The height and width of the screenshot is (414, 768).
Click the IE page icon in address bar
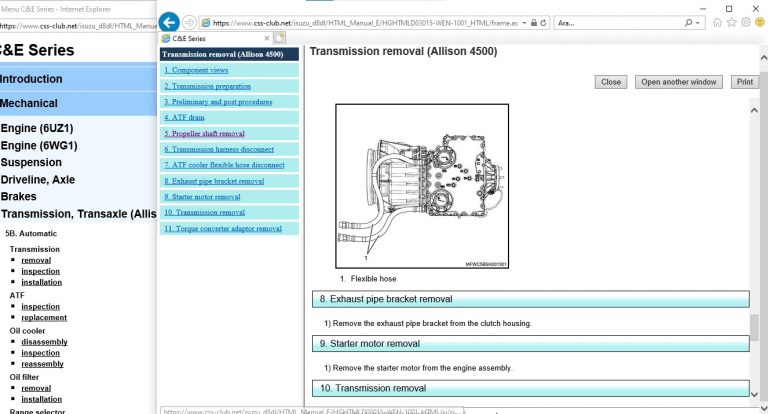[206, 23]
